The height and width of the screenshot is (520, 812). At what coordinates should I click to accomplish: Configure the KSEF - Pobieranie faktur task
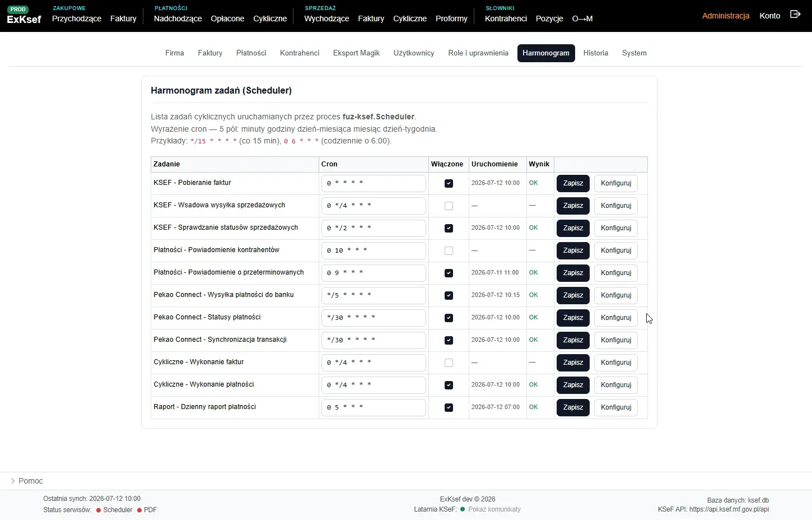[x=616, y=183]
